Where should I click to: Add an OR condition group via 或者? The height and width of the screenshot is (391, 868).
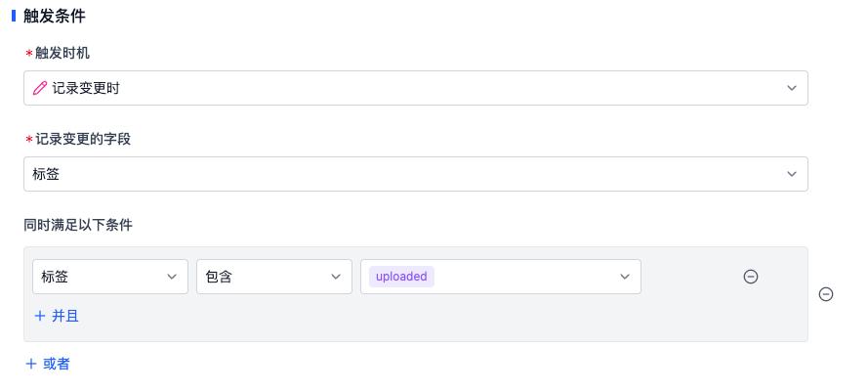coord(48,364)
